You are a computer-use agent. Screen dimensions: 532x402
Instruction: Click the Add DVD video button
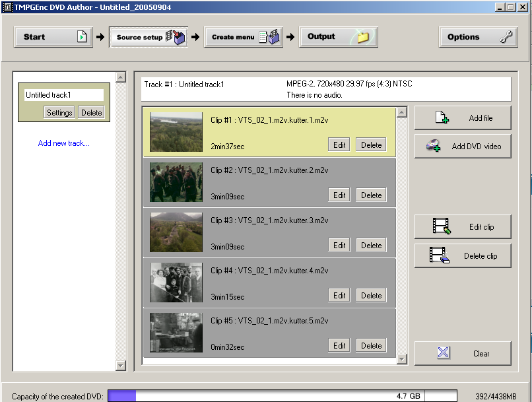[x=463, y=147]
